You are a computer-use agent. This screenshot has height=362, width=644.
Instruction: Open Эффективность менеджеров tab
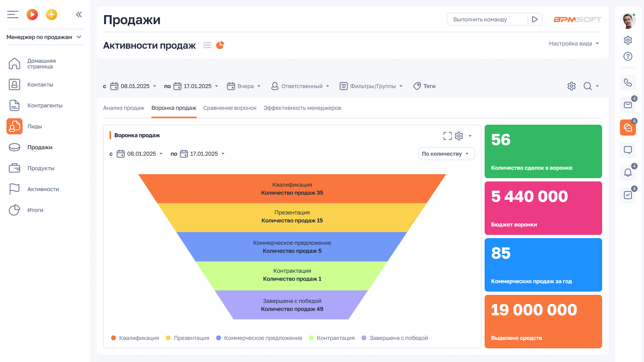pyautogui.click(x=302, y=108)
